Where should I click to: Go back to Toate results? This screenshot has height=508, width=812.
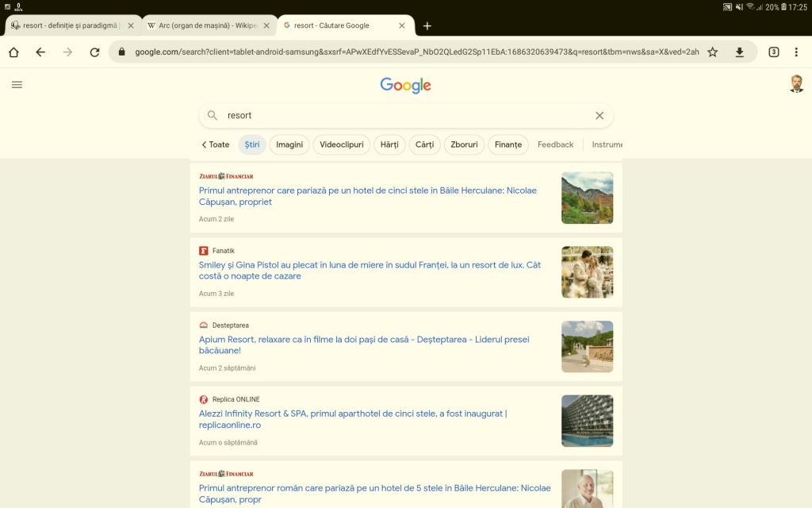coord(215,144)
